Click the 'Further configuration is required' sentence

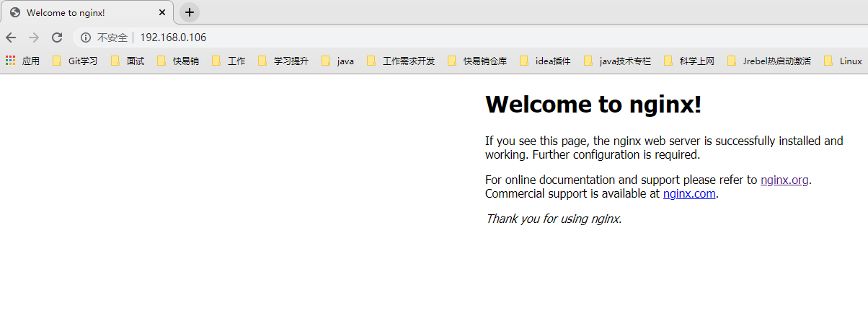tap(616, 154)
